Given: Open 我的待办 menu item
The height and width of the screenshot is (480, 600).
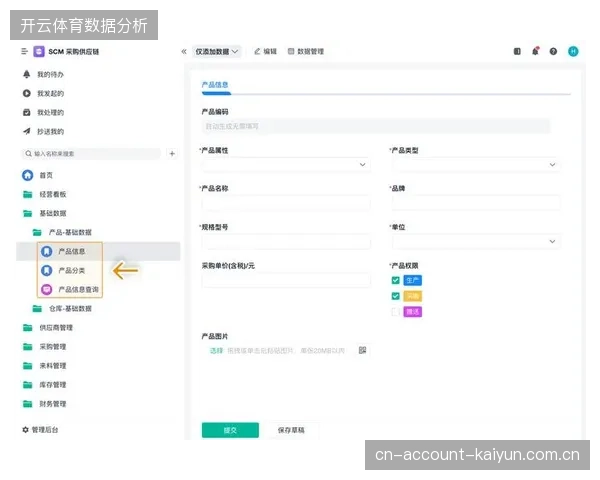Looking at the screenshot, I should 50,74.
